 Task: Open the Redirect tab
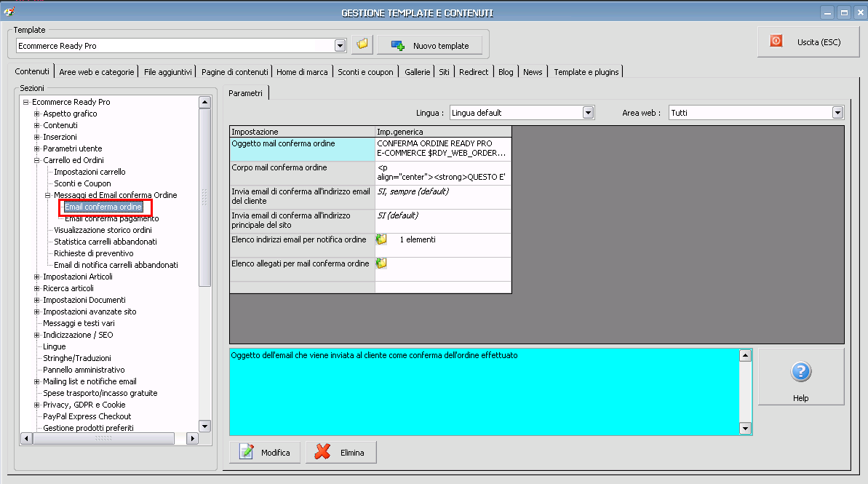click(474, 72)
